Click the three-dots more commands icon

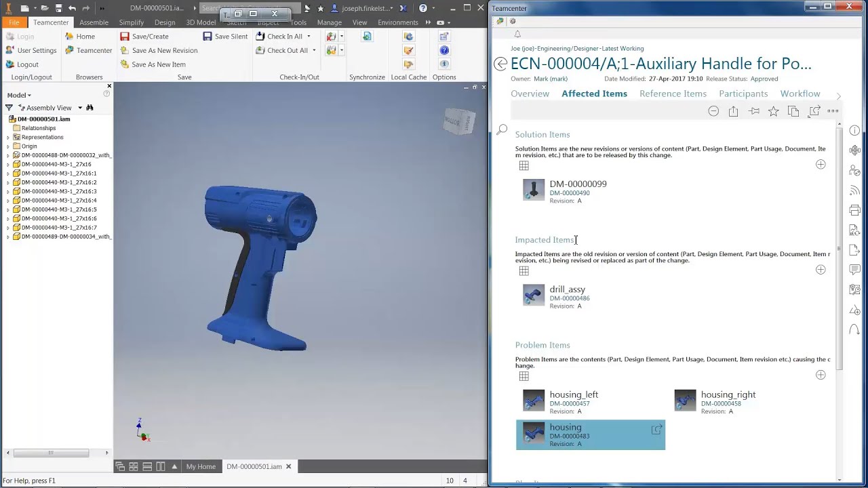pyautogui.click(x=833, y=111)
